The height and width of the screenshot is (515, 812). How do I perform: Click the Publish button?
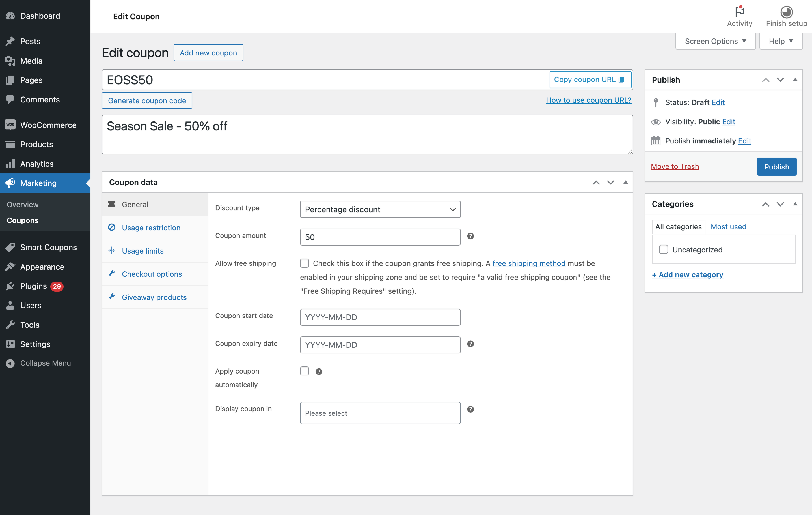(x=777, y=167)
